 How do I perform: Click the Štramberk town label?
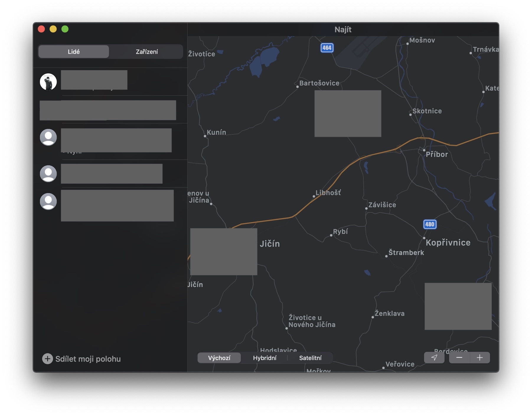tap(406, 253)
